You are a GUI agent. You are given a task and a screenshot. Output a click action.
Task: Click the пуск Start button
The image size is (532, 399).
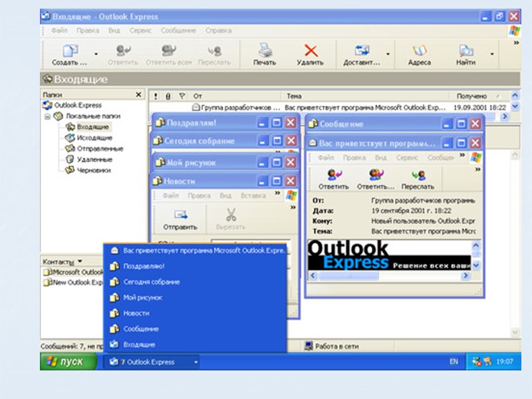68,362
